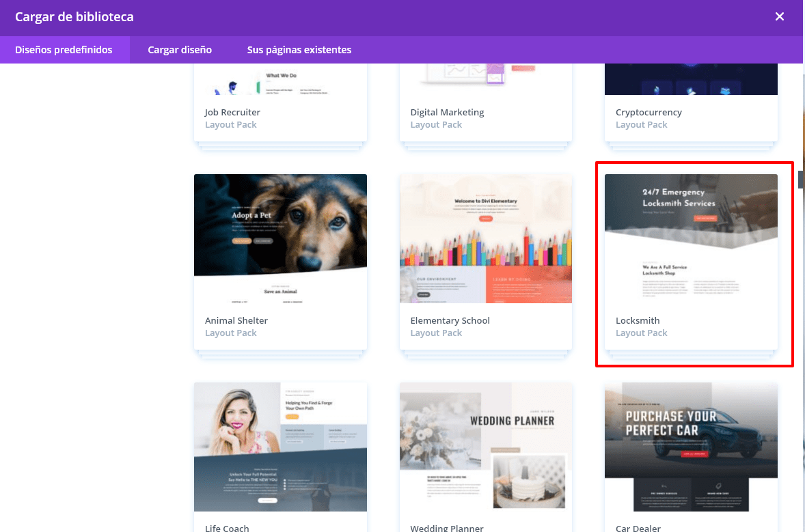Click Layout Pack under Elementary School
This screenshot has height=532, width=805.
click(x=436, y=333)
